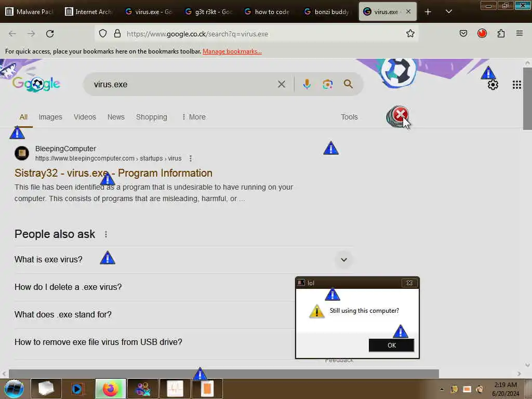This screenshot has height=399, width=532.
Task: Start voice search with the microphone icon
Action: 307,84
